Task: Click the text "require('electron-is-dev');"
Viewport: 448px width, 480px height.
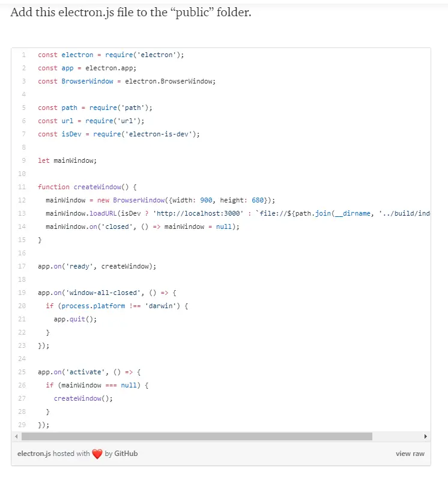Action: [147, 134]
